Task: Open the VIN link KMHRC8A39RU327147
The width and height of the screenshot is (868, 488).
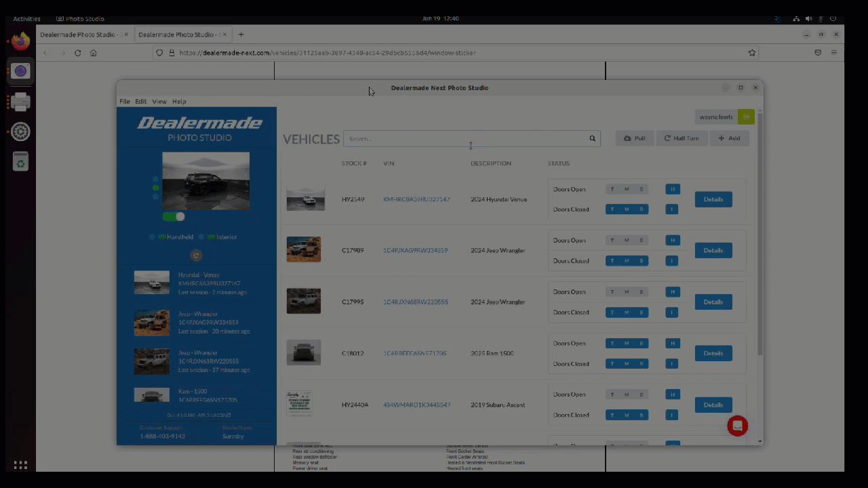Action: (416, 199)
